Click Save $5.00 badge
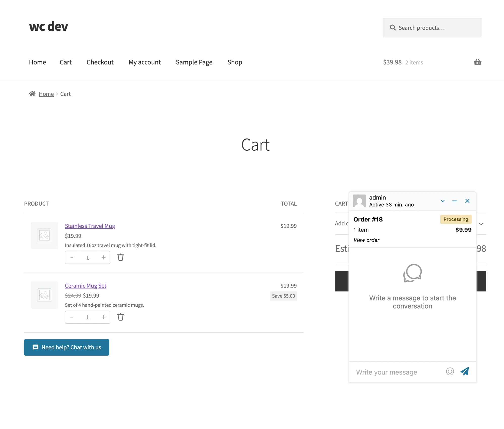Viewport: 504px width, 429px height. point(283,296)
